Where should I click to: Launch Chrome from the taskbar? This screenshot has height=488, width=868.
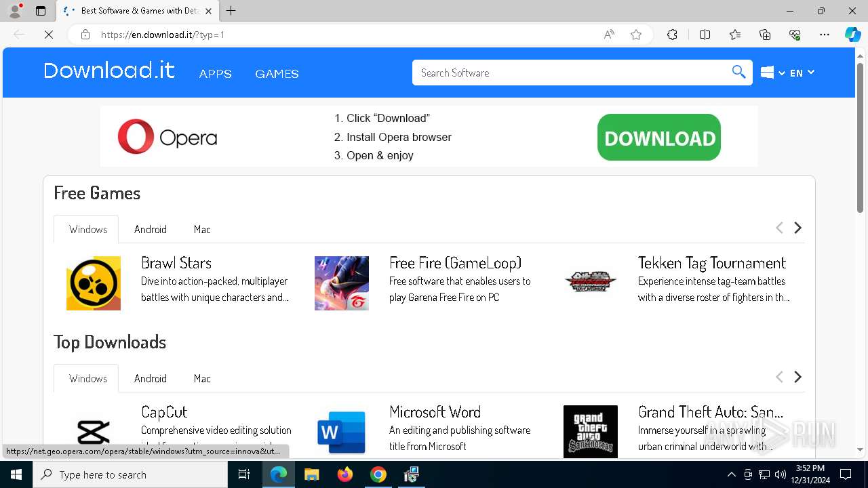(x=378, y=474)
